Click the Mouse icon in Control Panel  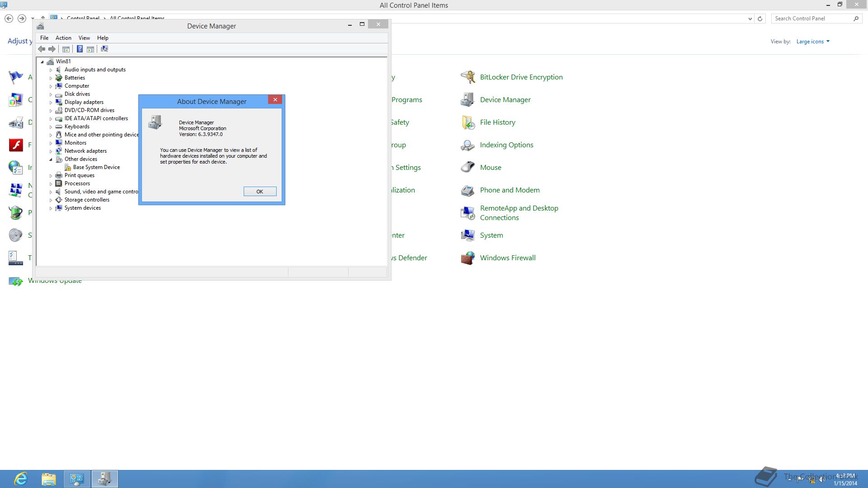point(467,167)
